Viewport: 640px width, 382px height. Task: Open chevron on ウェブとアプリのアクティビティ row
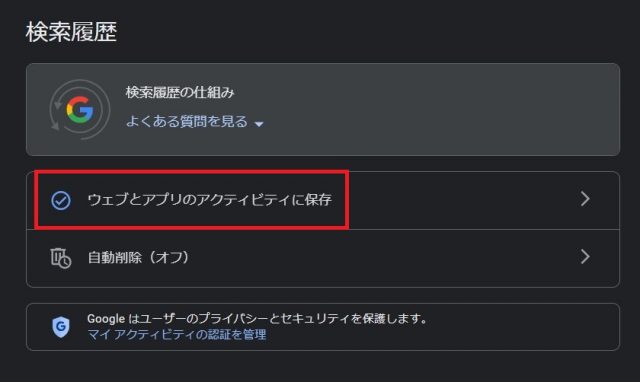coord(585,199)
